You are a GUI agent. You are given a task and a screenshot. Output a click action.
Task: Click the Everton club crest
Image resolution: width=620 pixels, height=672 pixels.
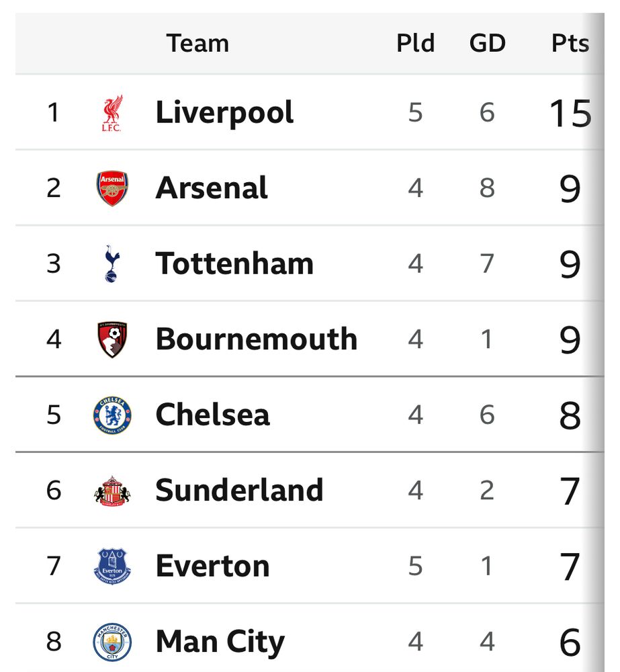click(112, 566)
